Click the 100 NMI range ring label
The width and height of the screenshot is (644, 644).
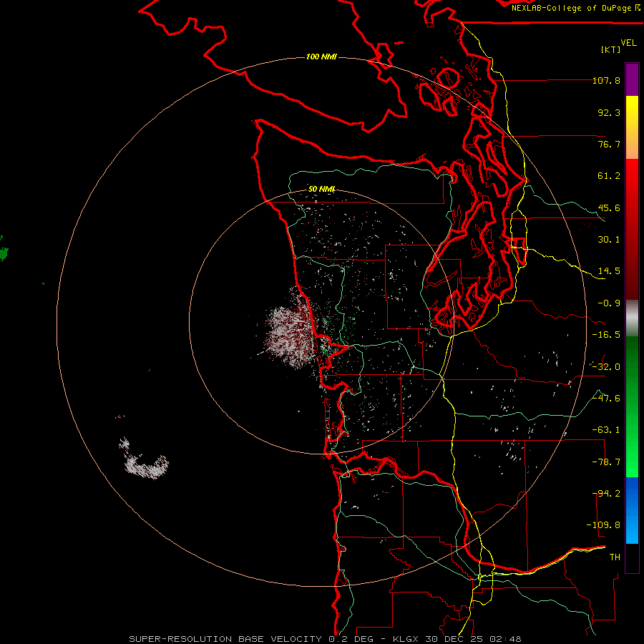[321, 57]
